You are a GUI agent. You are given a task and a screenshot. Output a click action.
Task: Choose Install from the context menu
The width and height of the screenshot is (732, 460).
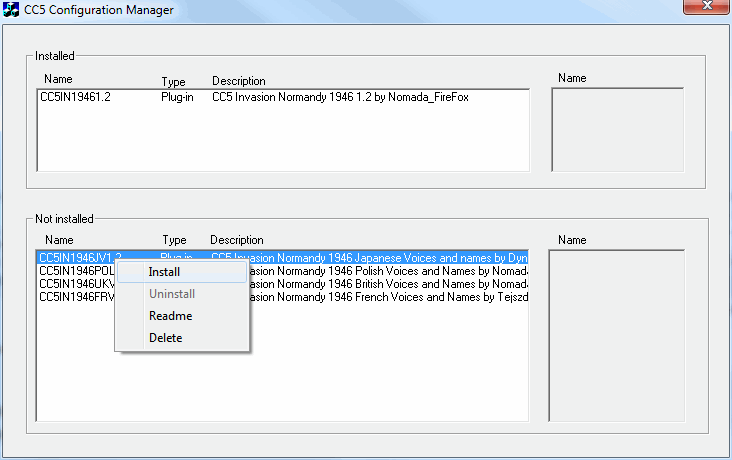click(x=164, y=272)
